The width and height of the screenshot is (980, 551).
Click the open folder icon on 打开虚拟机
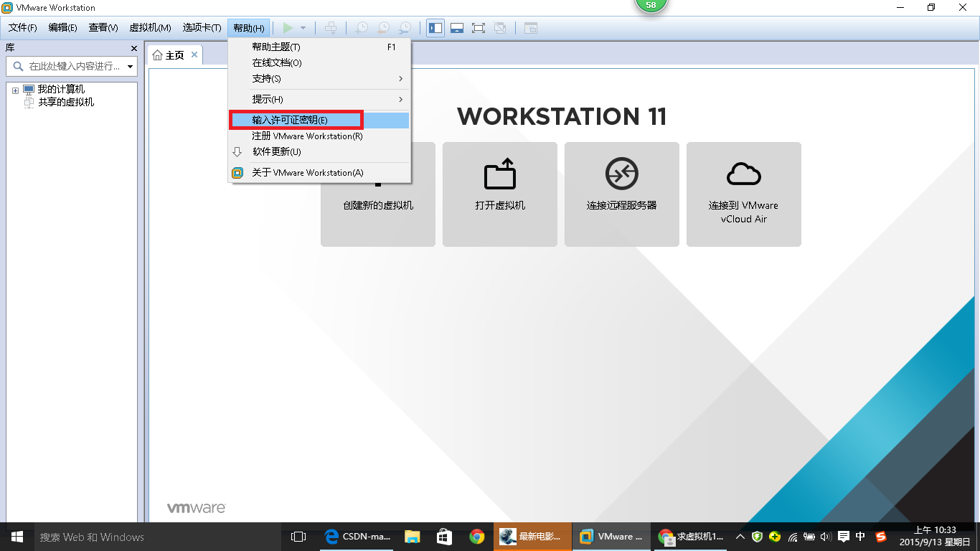(500, 173)
